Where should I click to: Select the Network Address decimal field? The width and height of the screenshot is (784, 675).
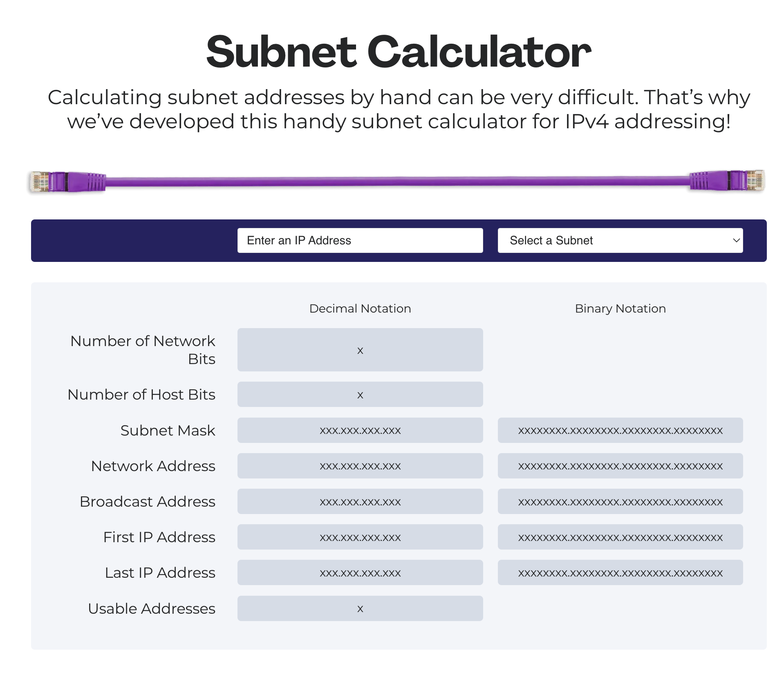pyautogui.click(x=360, y=465)
